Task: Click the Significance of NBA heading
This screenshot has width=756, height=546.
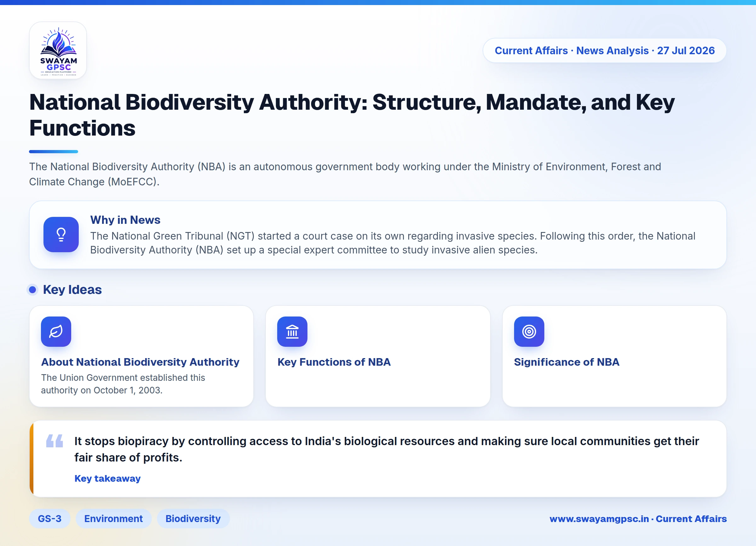Action: (x=567, y=362)
